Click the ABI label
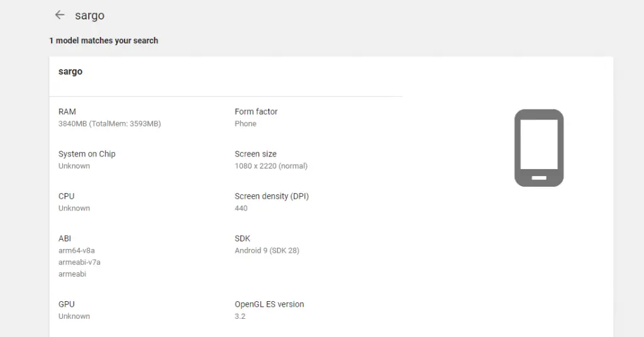This screenshot has width=644, height=337. pyautogui.click(x=65, y=238)
